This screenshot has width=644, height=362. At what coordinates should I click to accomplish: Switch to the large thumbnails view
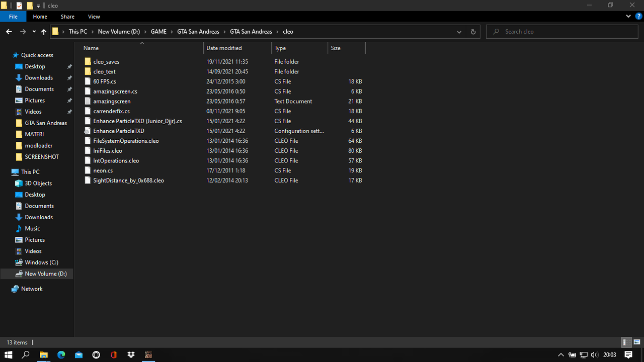[636, 342]
